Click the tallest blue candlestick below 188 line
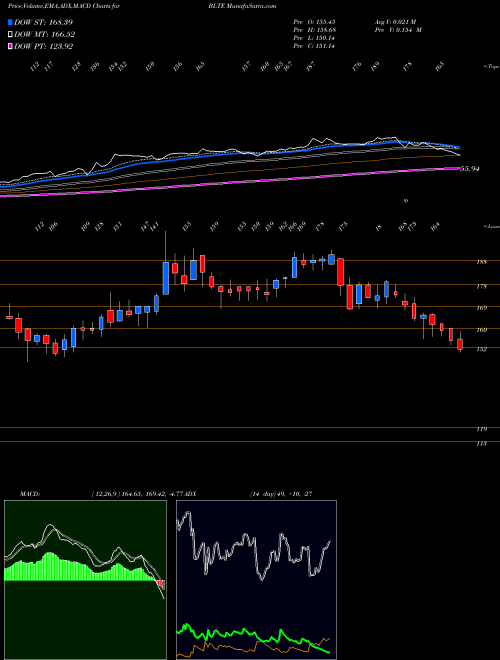500x660 pixels. (x=166, y=278)
